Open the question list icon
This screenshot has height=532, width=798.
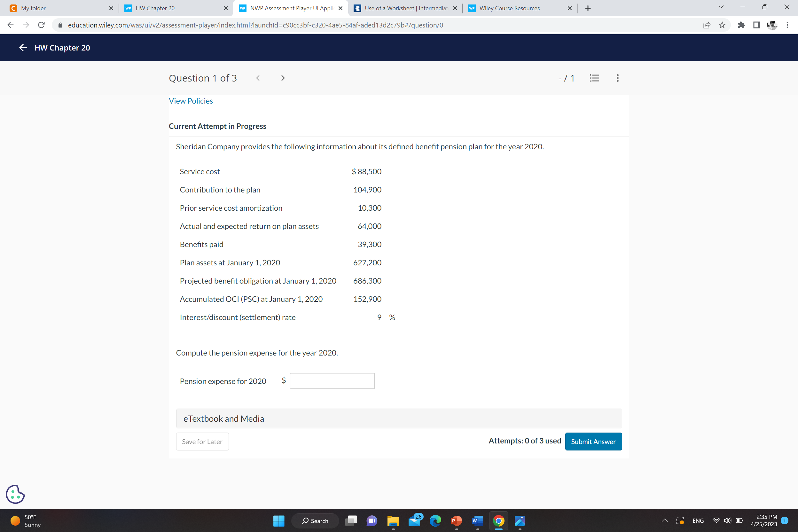(594, 78)
